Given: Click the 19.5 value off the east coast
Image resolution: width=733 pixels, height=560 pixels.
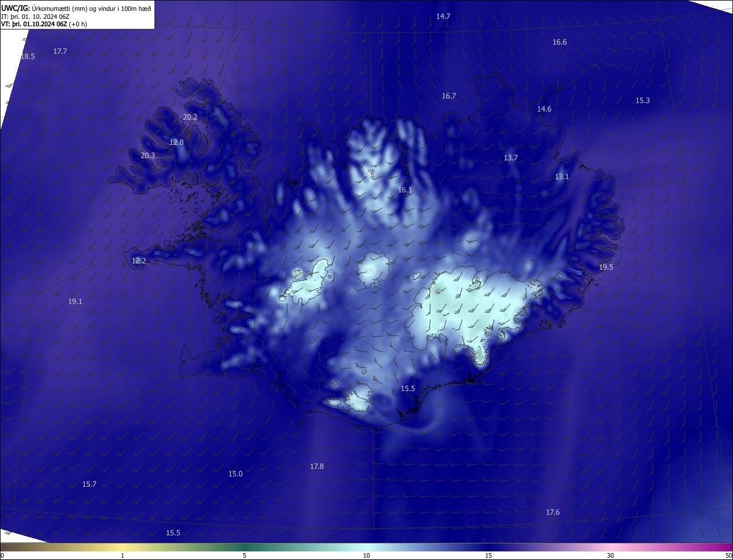Looking at the screenshot, I should click(x=606, y=267).
